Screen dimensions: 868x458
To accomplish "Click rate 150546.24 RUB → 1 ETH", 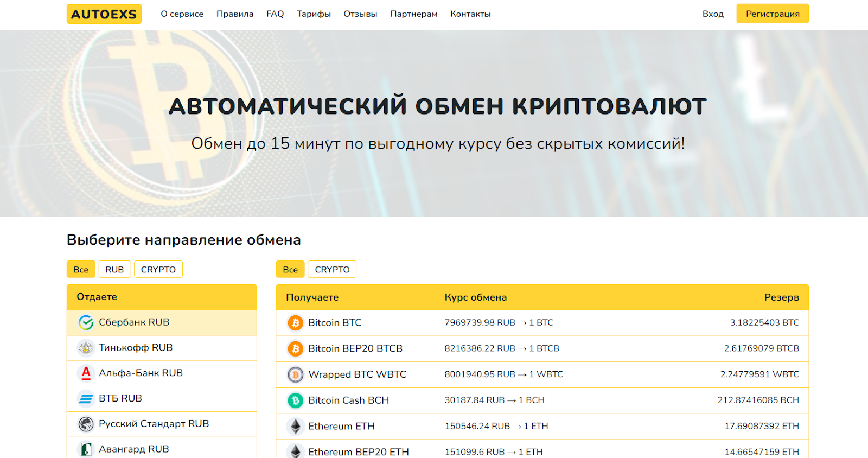I will pyautogui.click(x=496, y=426).
